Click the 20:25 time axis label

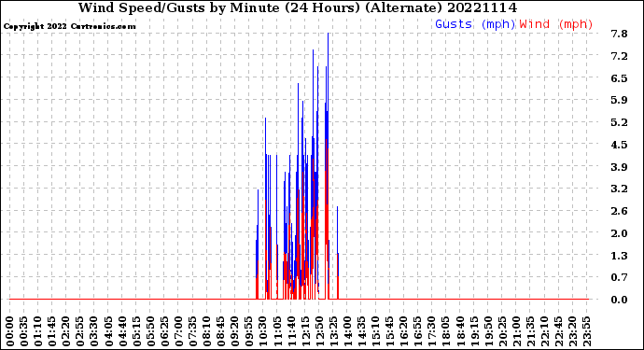(503, 331)
